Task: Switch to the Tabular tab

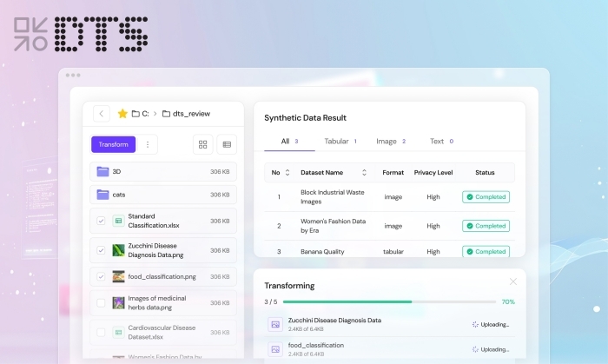Action: tap(340, 141)
